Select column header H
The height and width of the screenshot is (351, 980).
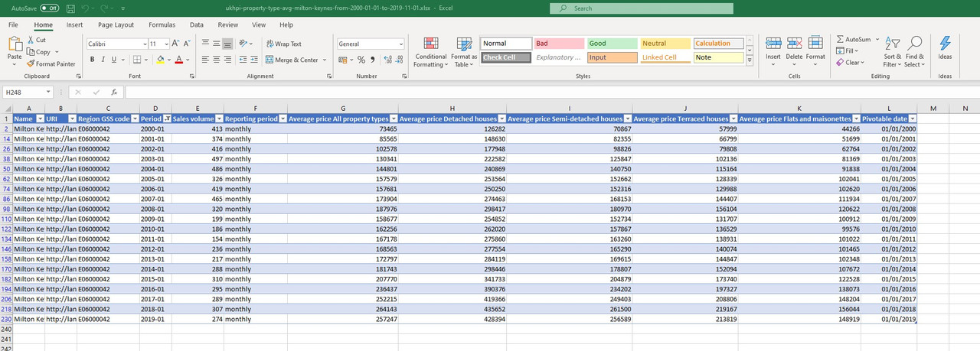point(452,109)
